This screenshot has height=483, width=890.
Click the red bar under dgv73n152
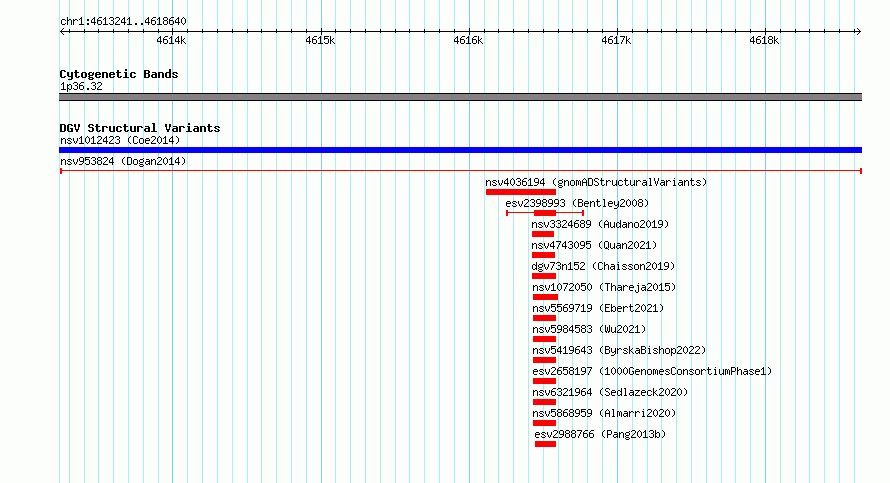[544, 276]
